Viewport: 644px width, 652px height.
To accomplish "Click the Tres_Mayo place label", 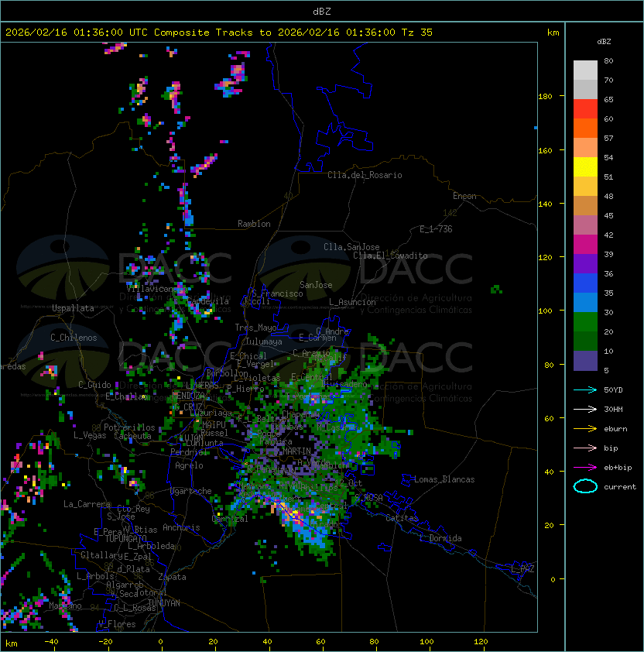I will [x=255, y=328].
